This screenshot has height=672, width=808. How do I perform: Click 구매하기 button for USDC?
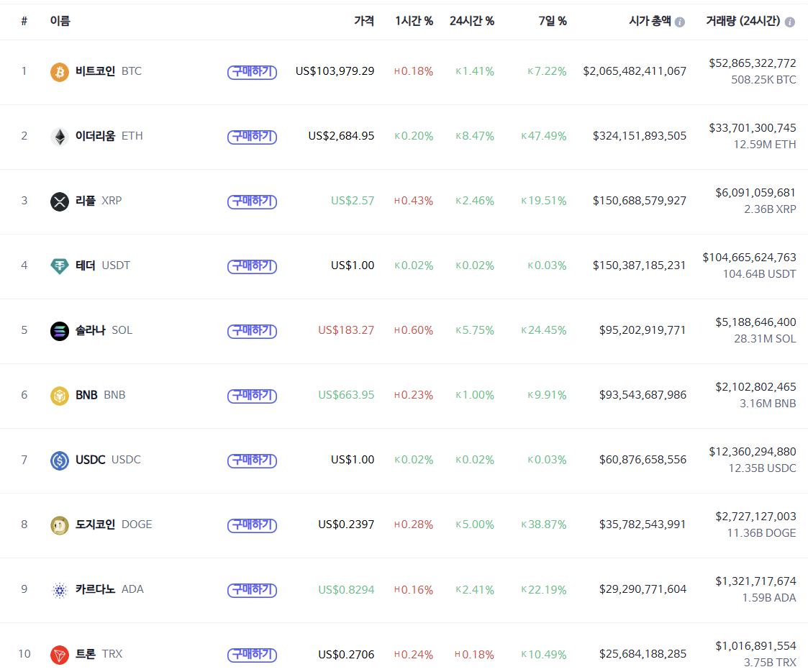click(252, 460)
